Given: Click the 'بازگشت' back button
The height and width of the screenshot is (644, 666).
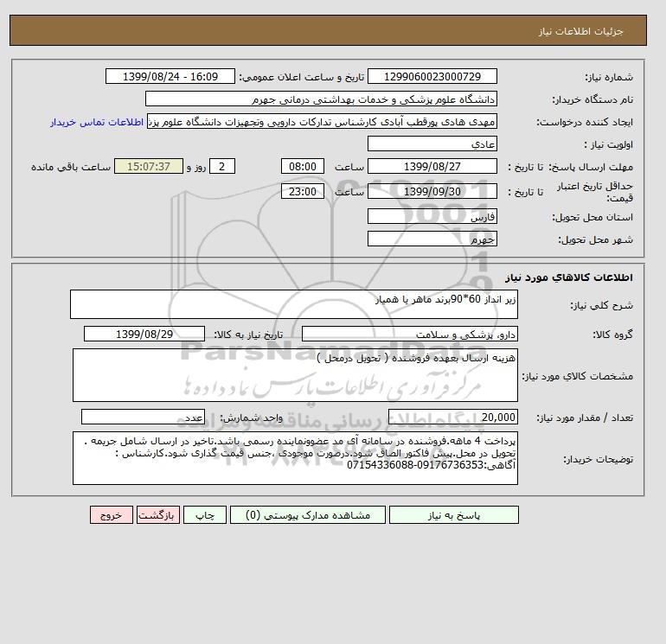Looking at the screenshot, I should (x=158, y=515).
